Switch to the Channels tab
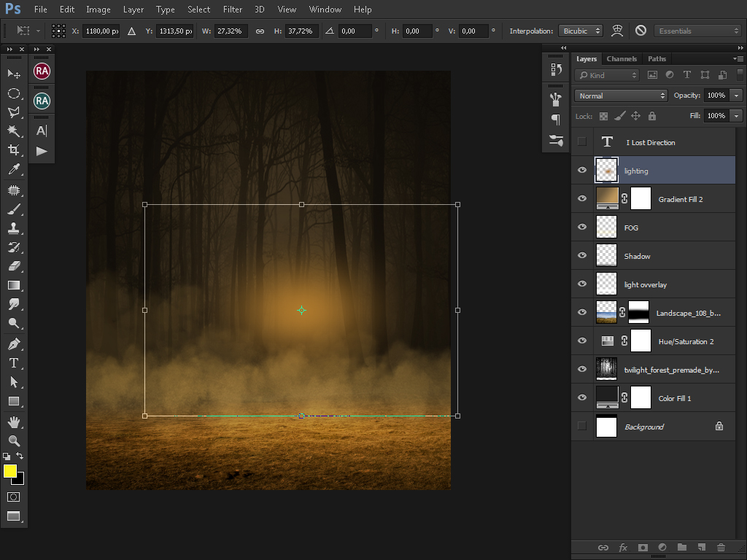The image size is (747, 560). (x=622, y=59)
